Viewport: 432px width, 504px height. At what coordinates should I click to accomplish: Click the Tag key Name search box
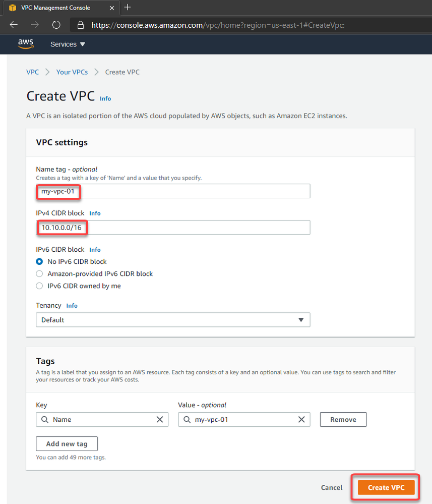pyautogui.click(x=102, y=419)
